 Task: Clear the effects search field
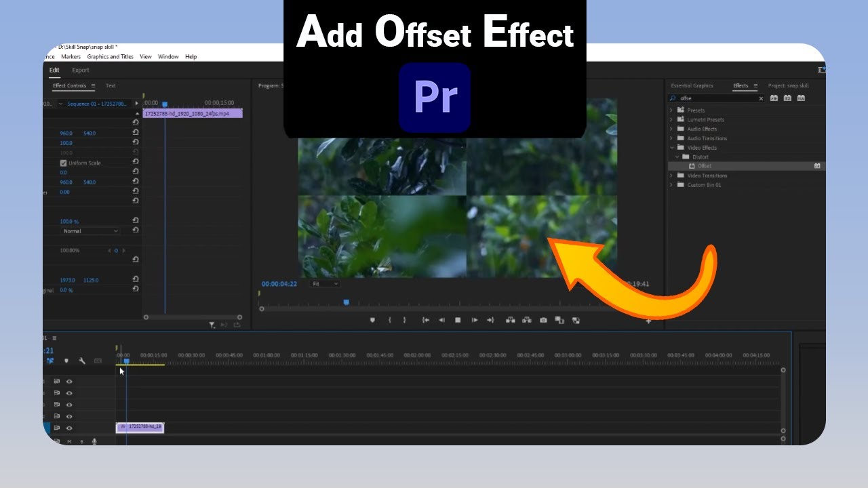pyautogui.click(x=761, y=98)
